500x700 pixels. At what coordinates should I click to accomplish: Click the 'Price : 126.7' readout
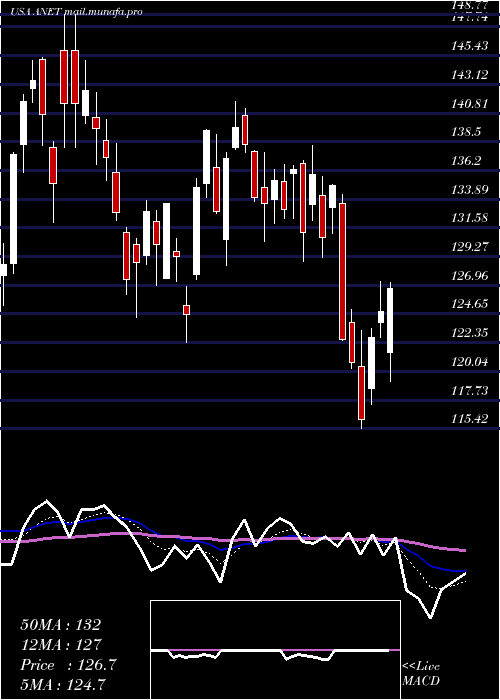(68, 665)
